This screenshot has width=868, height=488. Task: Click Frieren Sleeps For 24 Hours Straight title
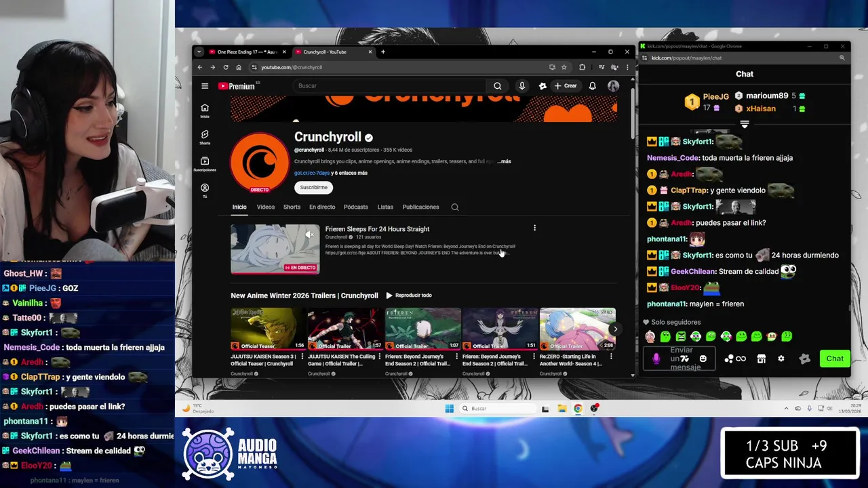click(377, 229)
